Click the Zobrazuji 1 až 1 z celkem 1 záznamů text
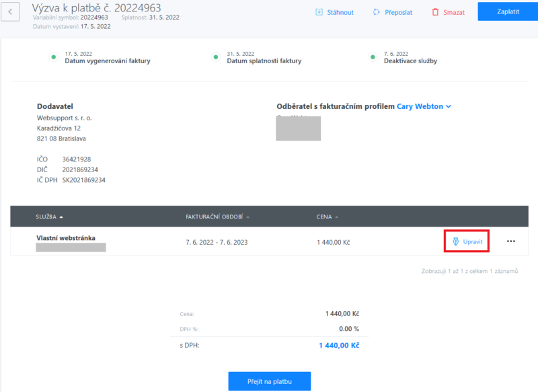The width and height of the screenshot is (538, 392). pos(469,271)
